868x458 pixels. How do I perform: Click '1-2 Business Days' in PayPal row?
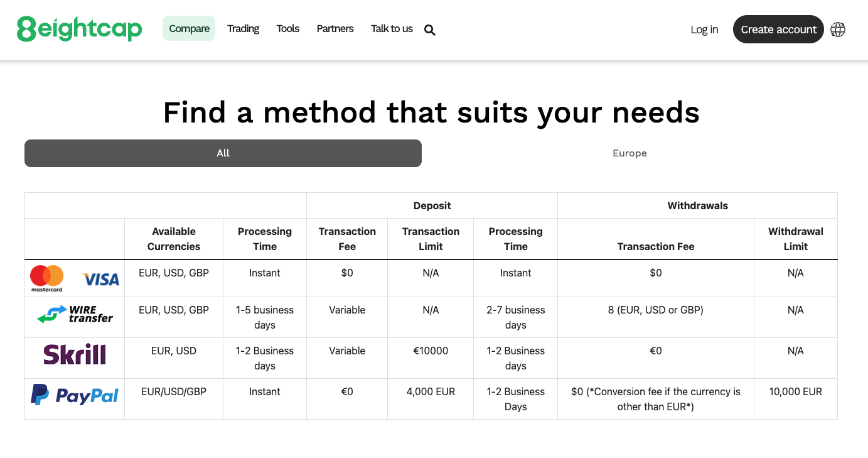tap(515, 399)
